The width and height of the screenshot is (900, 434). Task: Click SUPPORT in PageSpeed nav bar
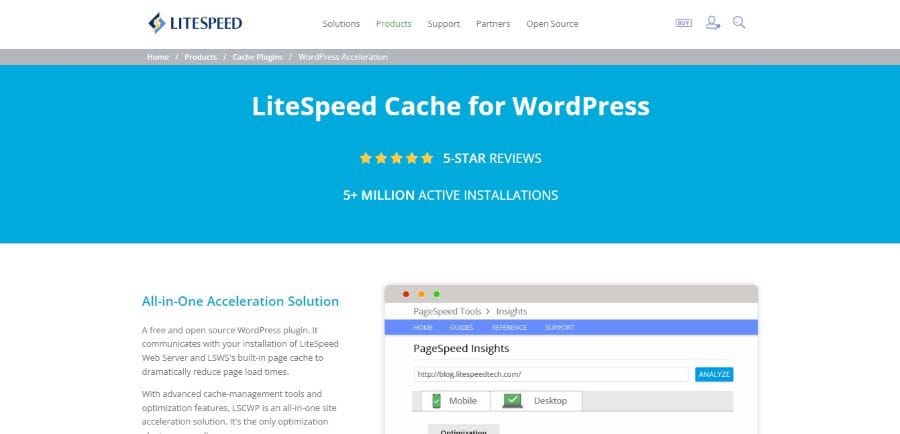pos(560,327)
